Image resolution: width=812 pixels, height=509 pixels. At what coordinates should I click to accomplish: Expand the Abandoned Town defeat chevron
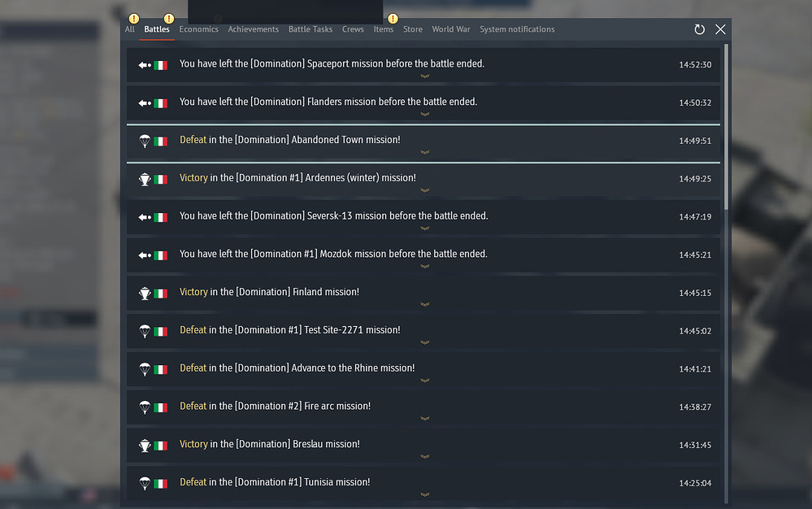[424, 152]
